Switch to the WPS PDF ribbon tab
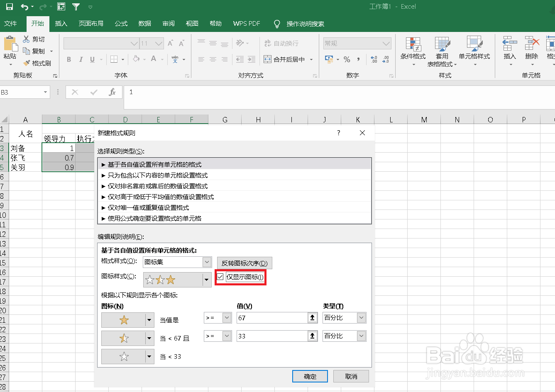The image size is (555, 392). (246, 24)
